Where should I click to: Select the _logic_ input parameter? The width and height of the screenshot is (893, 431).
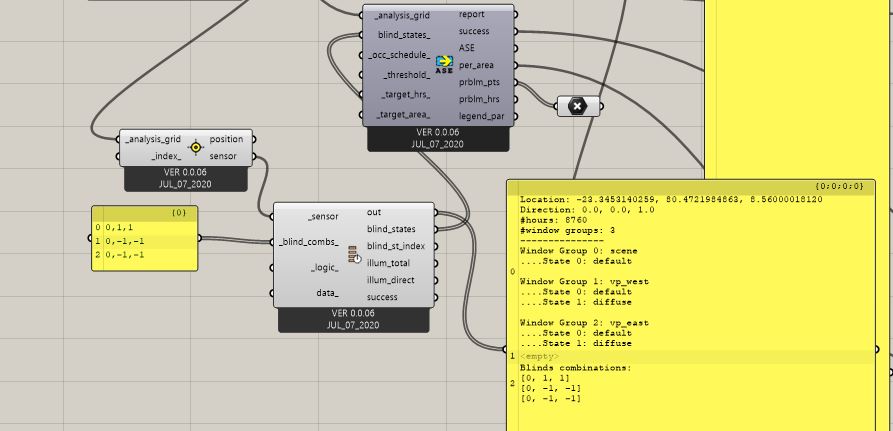pos(325,268)
